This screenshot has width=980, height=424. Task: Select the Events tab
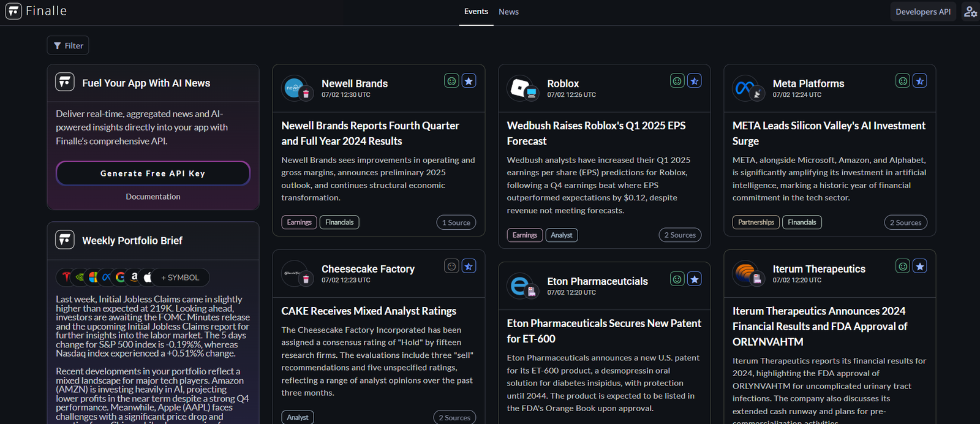[476, 12]
